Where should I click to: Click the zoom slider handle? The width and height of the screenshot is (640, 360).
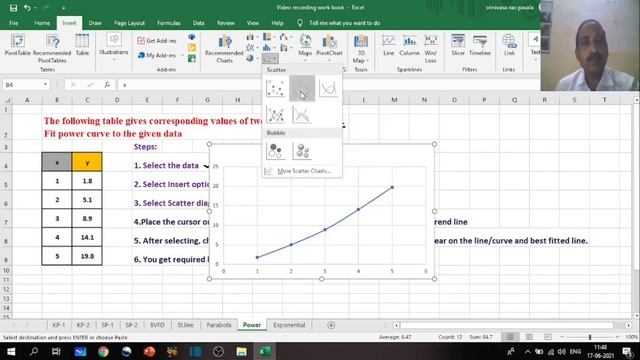[590, 337]
